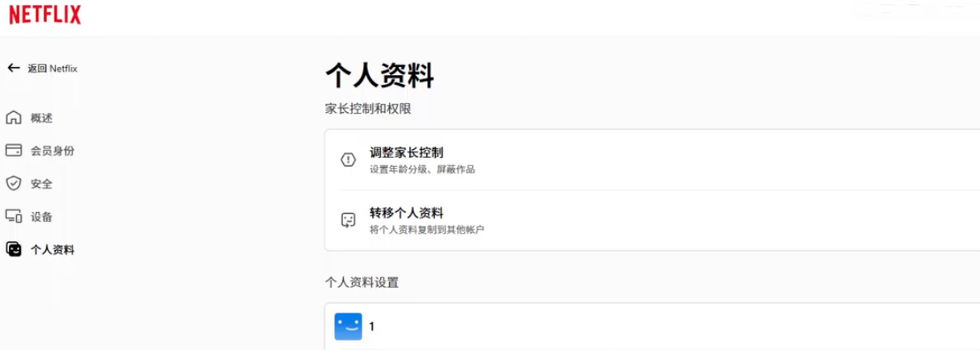Select 个人资料 sidebar label
Screen dimensions: 980x350
point(52,250)
